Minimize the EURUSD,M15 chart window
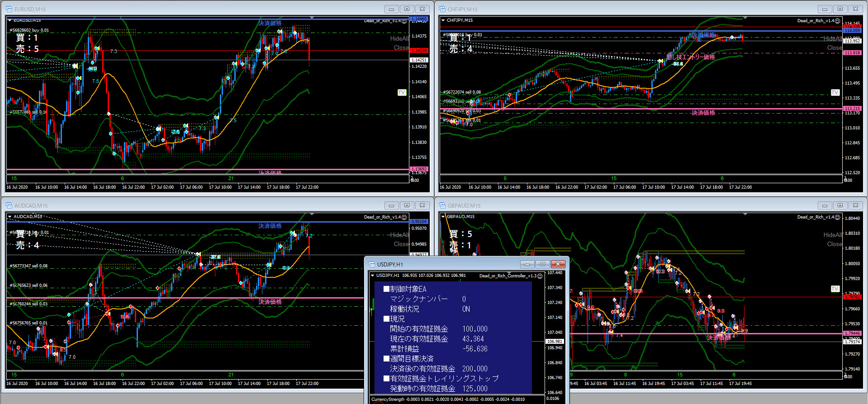The image size is (868, 404). pos(392,9)
